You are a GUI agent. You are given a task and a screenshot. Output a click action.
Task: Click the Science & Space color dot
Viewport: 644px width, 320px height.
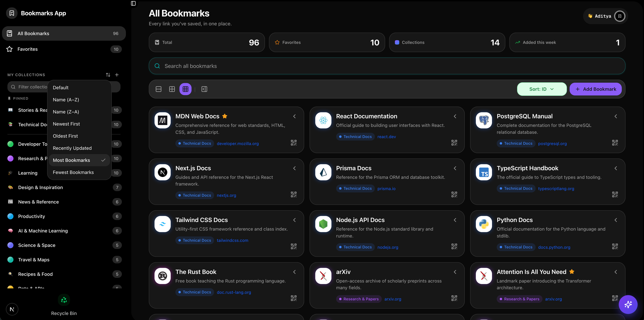[x=10, y=245]
